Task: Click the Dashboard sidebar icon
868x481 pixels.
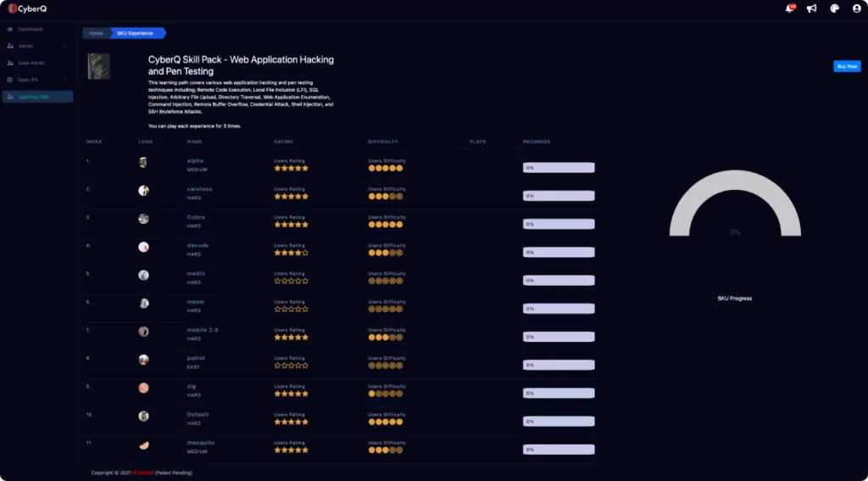Action: 10,29
